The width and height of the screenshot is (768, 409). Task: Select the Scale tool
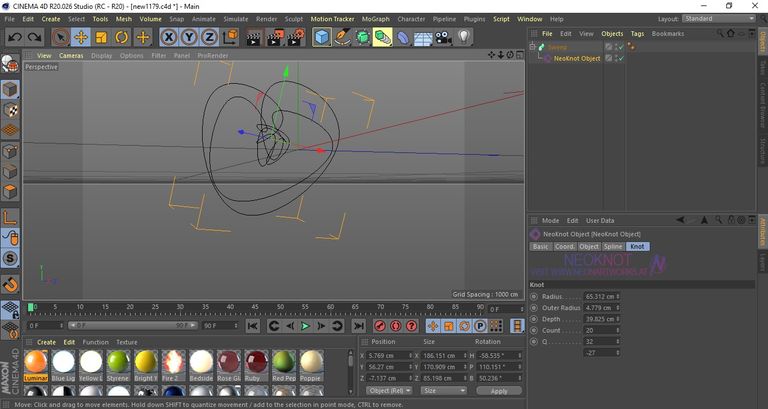click(x=101, y=37)
